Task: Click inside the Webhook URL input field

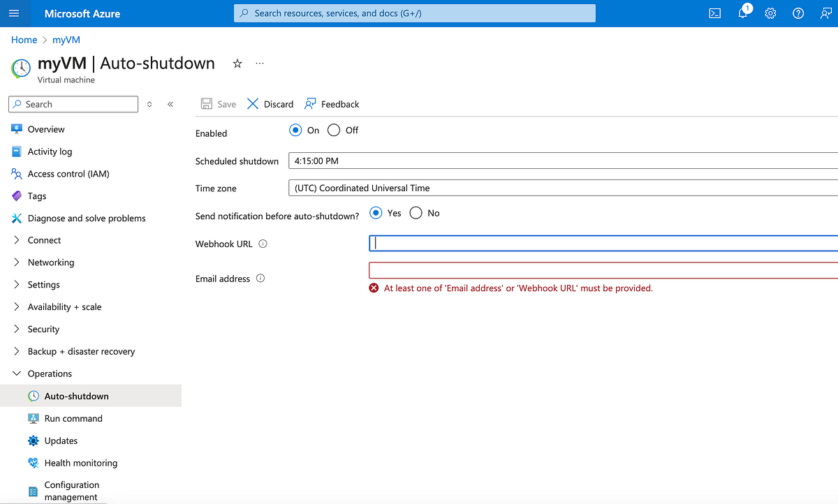Action: tap(559, 242)
